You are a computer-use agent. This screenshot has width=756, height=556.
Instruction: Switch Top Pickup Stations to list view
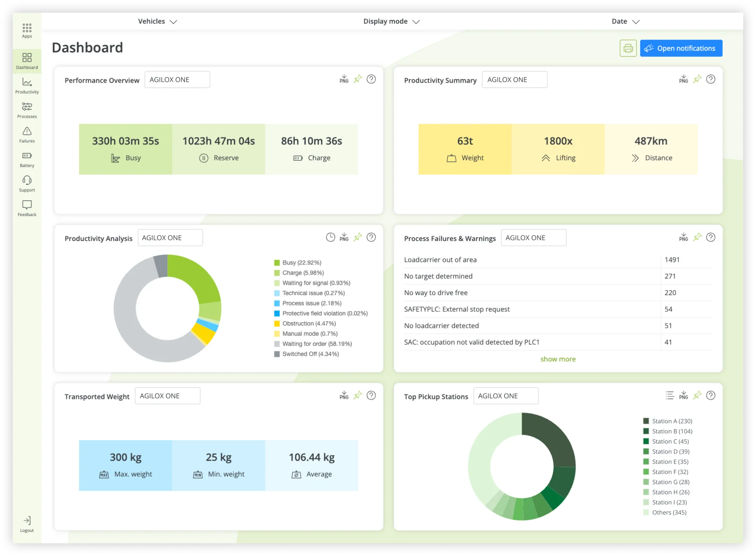(670, 395)
